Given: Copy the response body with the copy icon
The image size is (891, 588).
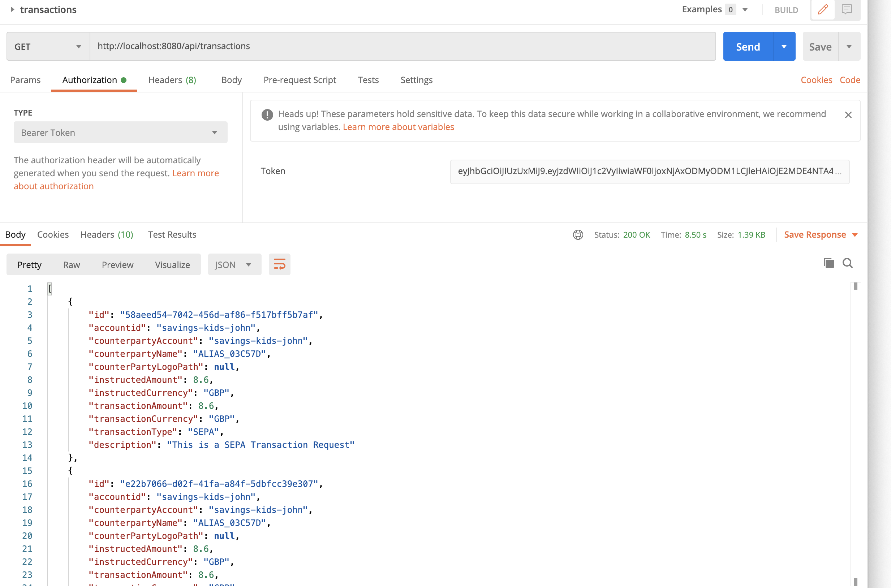Looking at the screenshot, I should pos(829,263).
